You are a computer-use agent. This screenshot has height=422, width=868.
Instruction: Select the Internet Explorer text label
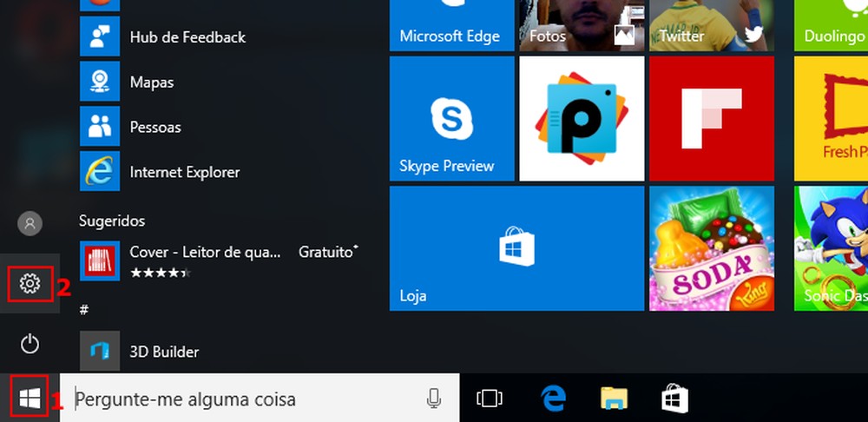coord(185,172)
